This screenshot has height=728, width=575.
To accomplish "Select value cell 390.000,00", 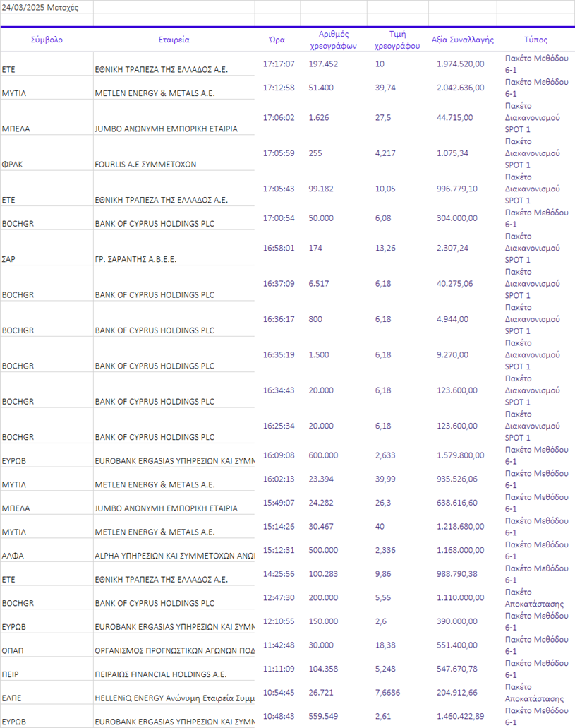I will 456,621.
